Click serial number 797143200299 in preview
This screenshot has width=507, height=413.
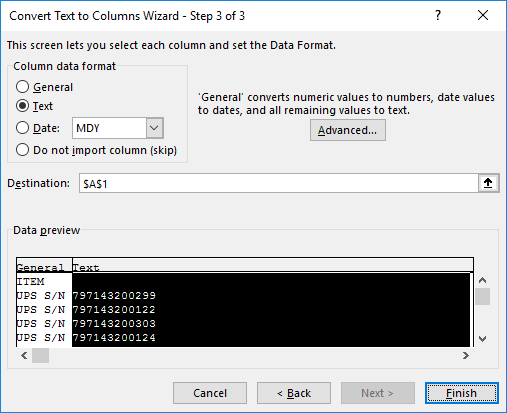pos(114,296)
